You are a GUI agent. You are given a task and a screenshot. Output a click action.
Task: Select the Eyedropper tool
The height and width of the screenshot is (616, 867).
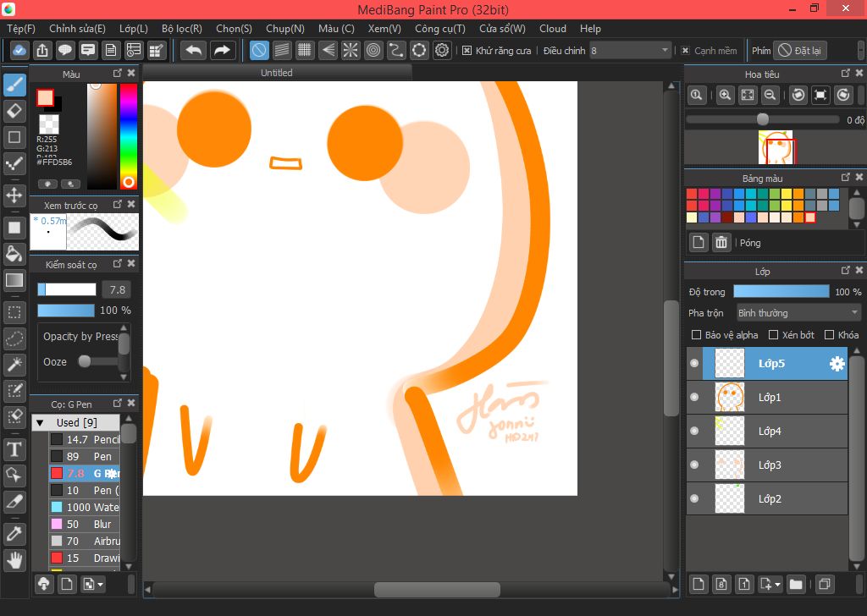(14, 532)
